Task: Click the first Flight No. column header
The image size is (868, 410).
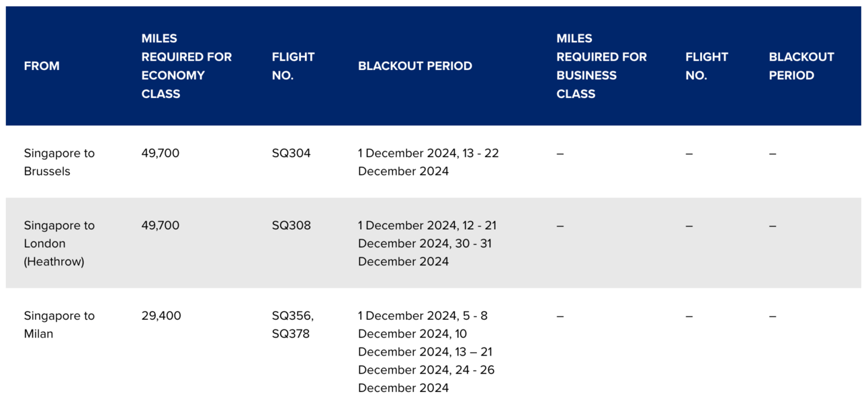Action: click(x=294, y=66)
